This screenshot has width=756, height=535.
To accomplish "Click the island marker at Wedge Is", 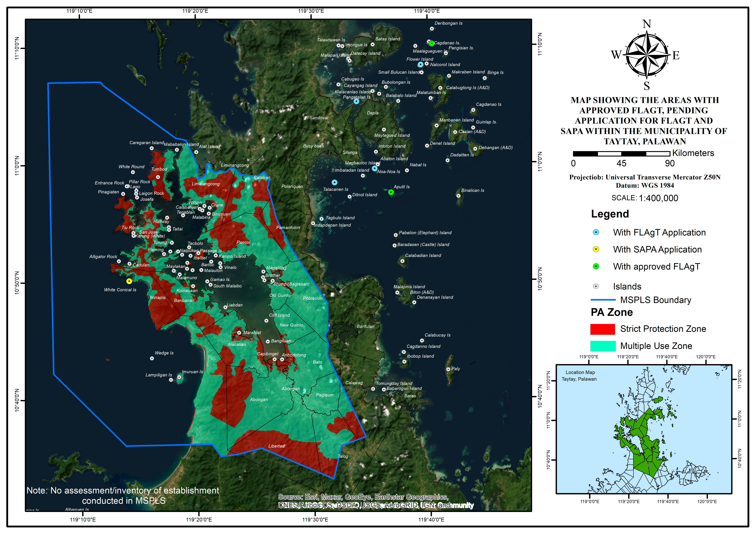I will click(152, 358).
